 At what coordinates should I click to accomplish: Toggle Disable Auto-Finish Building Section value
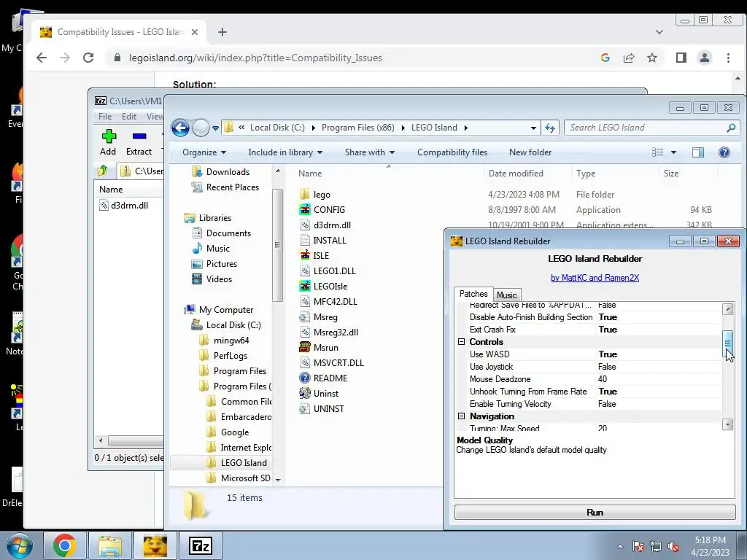tap(608, 317)
